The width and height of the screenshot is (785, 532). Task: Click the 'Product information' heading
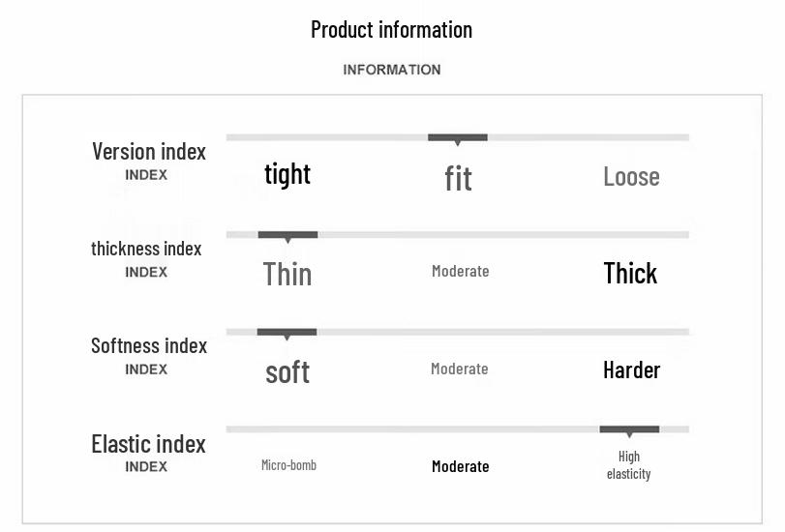pos(391,29)
